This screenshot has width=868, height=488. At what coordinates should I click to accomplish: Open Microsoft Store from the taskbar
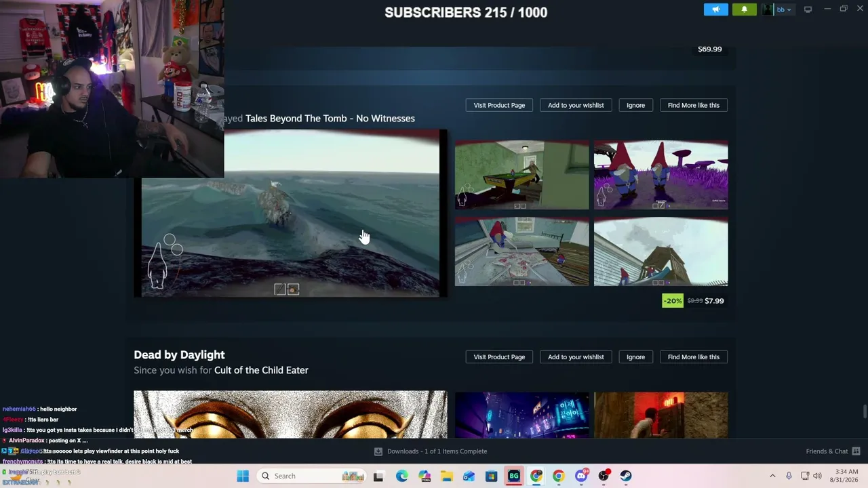[x=491, y=476]
